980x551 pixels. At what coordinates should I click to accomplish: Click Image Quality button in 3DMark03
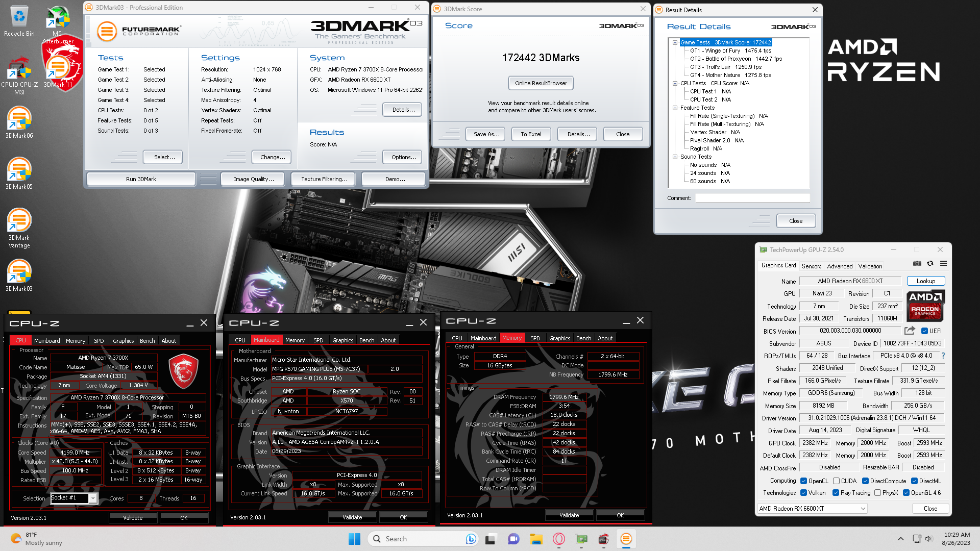point(254,179)
